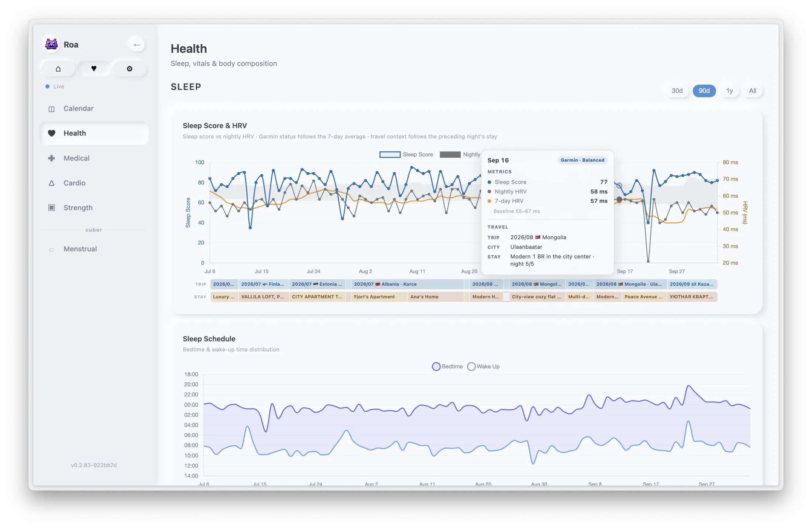Viewport: 812px width, 528px height.
Task: Select the 1y time range
Action: 729,91
